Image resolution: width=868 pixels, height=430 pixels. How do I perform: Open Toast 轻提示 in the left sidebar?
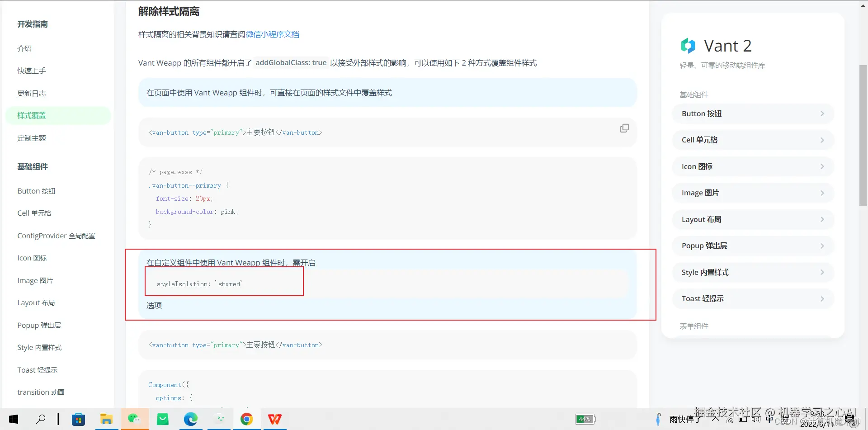[38, 370]
